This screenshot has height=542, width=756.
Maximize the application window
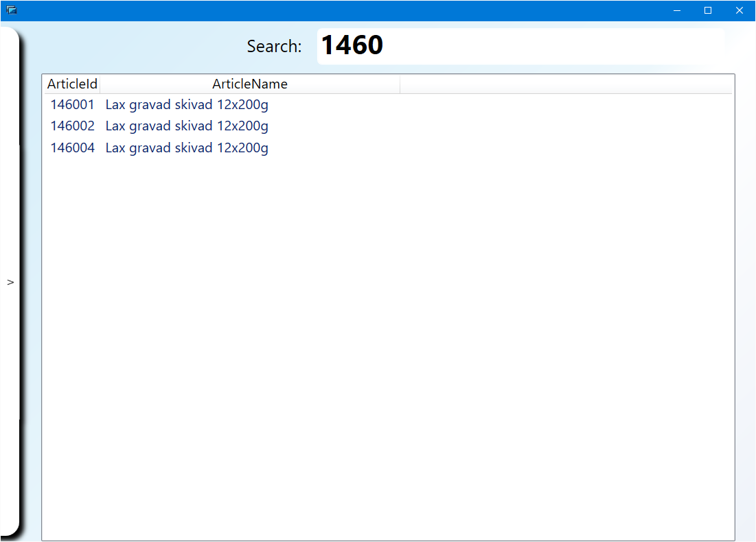[708, 10]
